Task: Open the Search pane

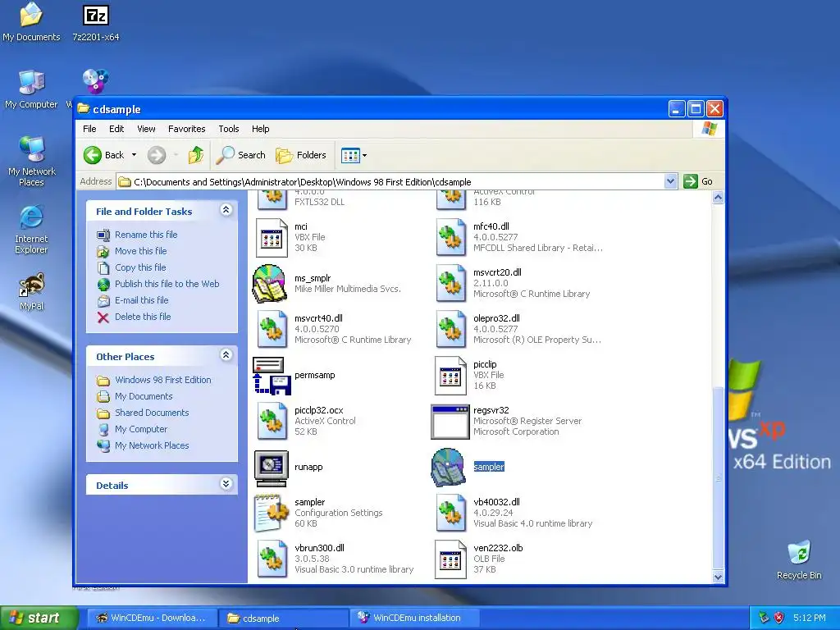Action: 241,155
